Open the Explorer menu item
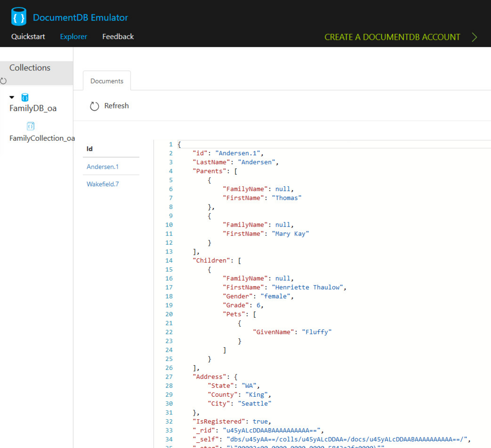This screenshot has height=448, width=491. pos(73,36)
